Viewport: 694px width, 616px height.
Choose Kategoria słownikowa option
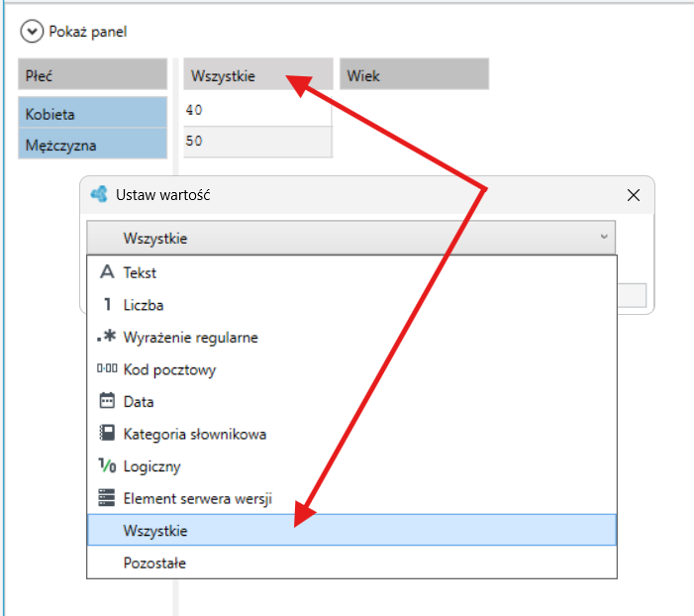point(351,434)
